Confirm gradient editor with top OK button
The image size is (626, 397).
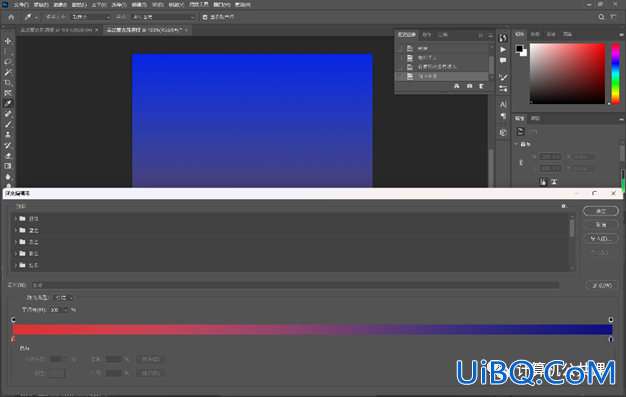click(601, 211)
